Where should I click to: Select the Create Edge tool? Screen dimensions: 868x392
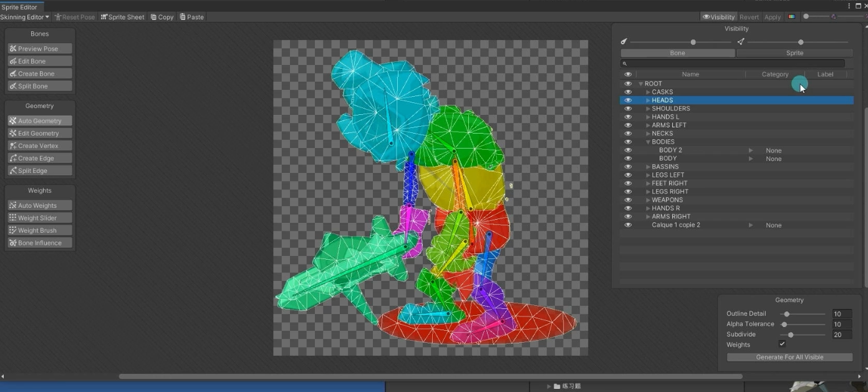click(x=40, y=159)
